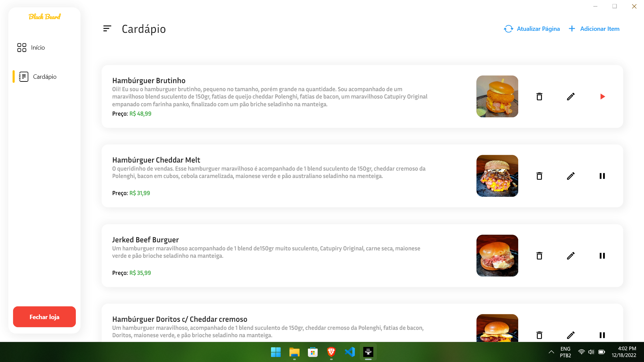Edit Hambúrguer Doritos c/ Cheddar cremoso
Viewport: 644px width, 362px height.
[x=571, y=335]
